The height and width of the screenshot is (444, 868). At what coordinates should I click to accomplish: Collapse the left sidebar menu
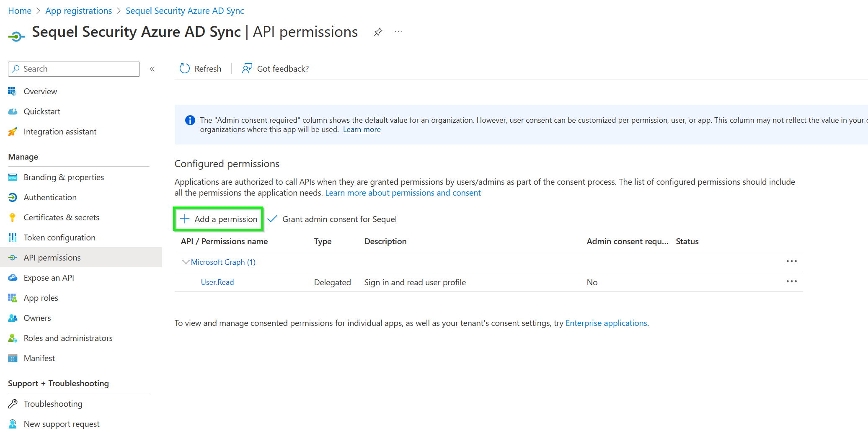click(x=152, y=69)
